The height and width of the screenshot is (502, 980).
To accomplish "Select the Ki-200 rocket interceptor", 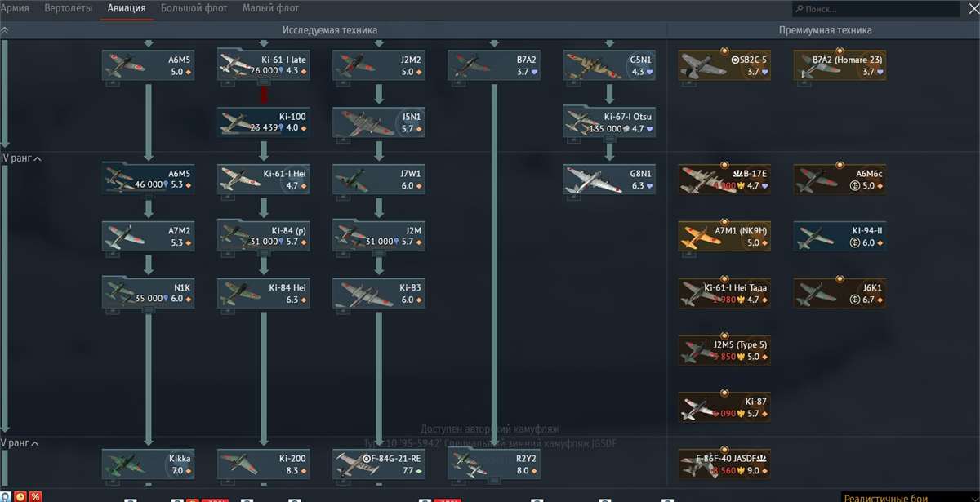I will (x=263, y=462).
